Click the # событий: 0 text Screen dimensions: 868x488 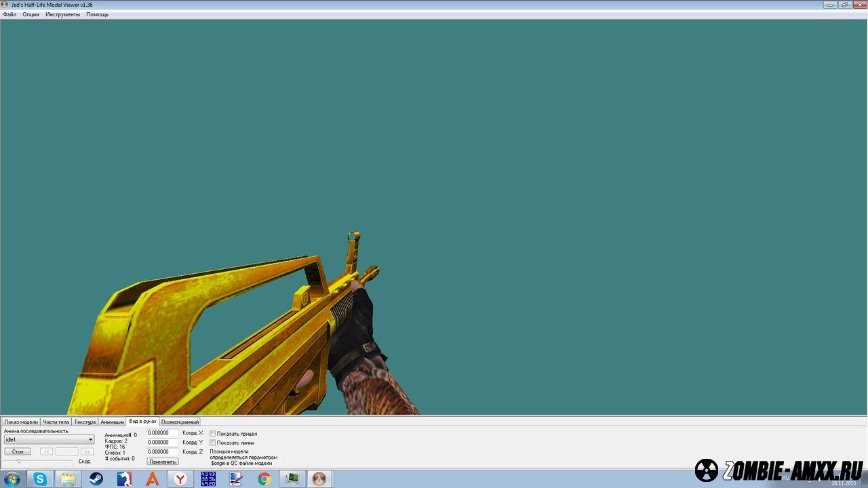coord(119,459)
